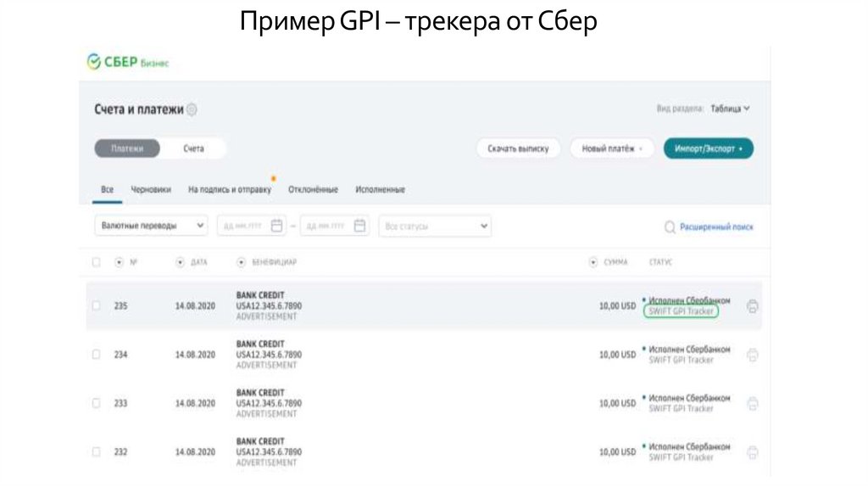Viewport: 868px width, 487px height.
Task: Open the Таблица view dropdown
Action: pos(730,109)
